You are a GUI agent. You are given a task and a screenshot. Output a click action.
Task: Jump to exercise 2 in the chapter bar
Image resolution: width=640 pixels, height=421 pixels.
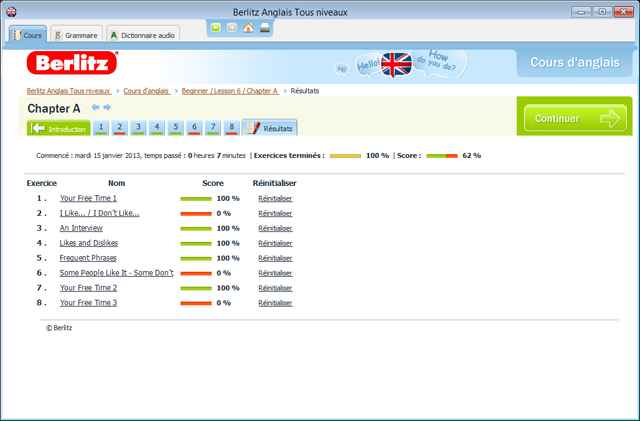(x=119, y=128)
